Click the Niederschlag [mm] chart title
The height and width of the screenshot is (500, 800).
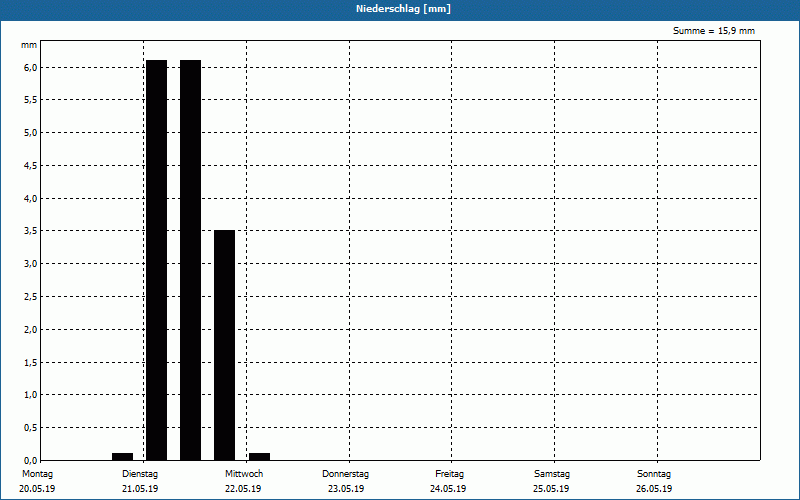403,9
